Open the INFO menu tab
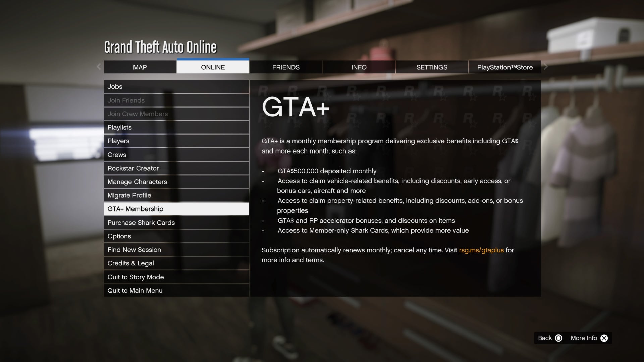 [x=359, y=67]
